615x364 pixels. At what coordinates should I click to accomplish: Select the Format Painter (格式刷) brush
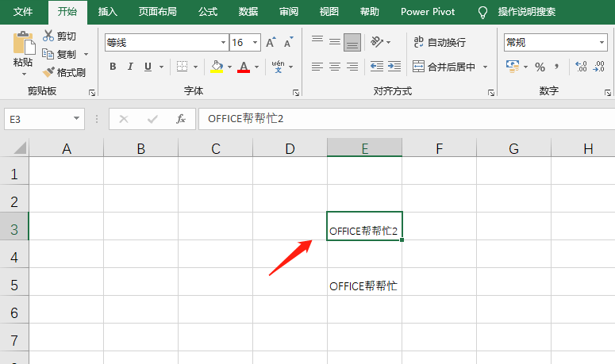[48, 72]
